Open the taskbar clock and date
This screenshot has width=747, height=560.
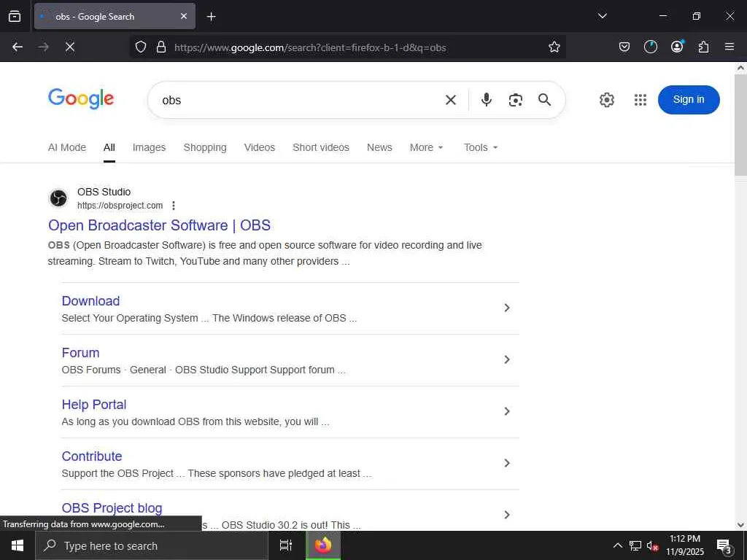684,545
